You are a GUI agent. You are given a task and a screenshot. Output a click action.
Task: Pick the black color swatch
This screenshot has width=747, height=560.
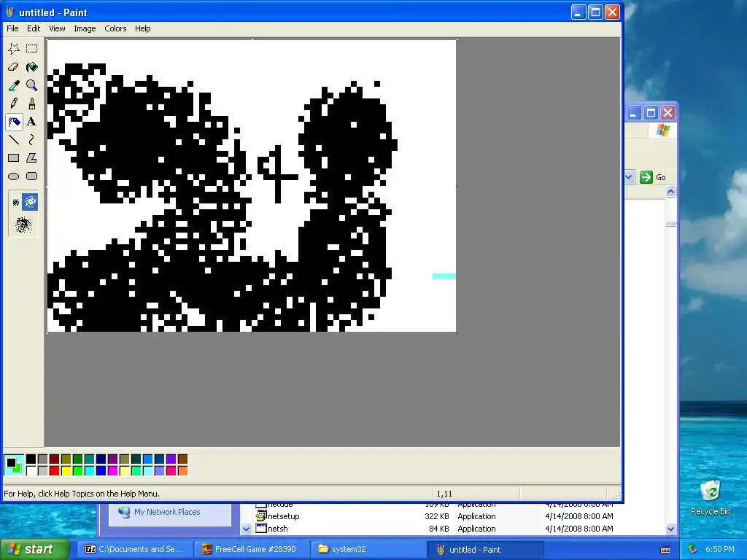click(31, 459)
